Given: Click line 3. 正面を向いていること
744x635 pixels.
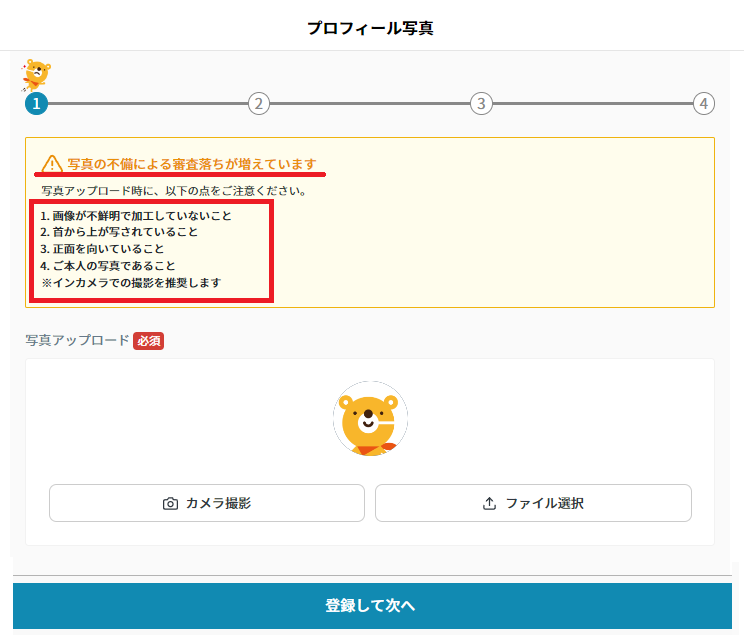Looking at the screenshot, I should tap(102, 249).
